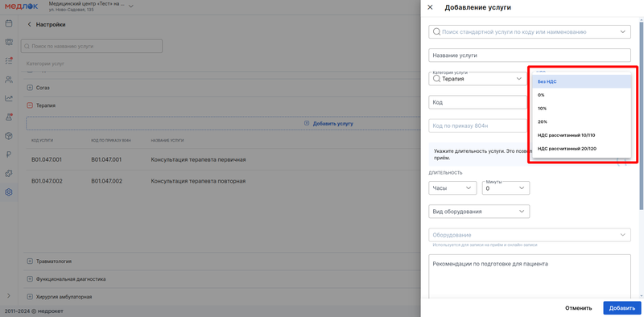Click the Медлок logo
The width and height of the screenshot is (644, 317).
point(21,6)
